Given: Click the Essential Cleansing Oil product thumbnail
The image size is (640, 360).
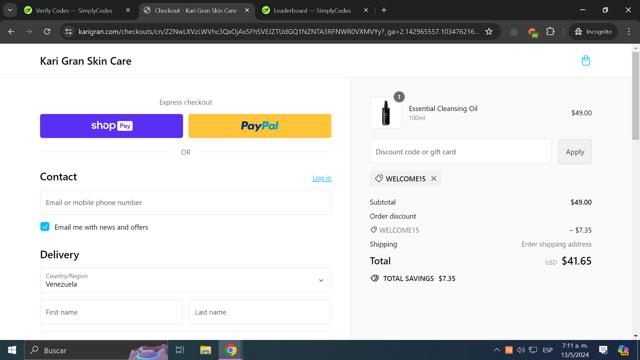Looking at the screenshot, I should click(x=386, y=113).
